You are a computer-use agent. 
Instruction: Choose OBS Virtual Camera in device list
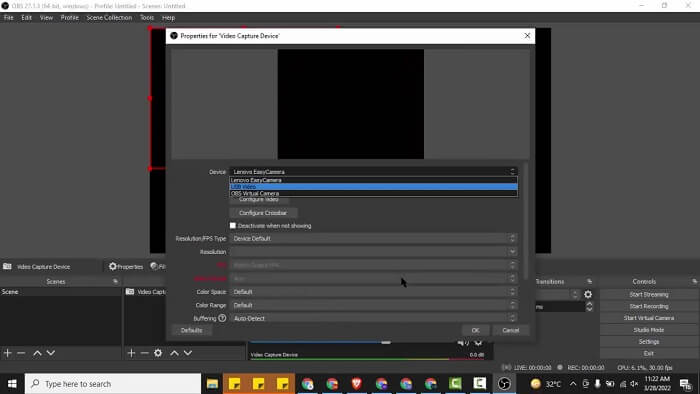(374, 194)
